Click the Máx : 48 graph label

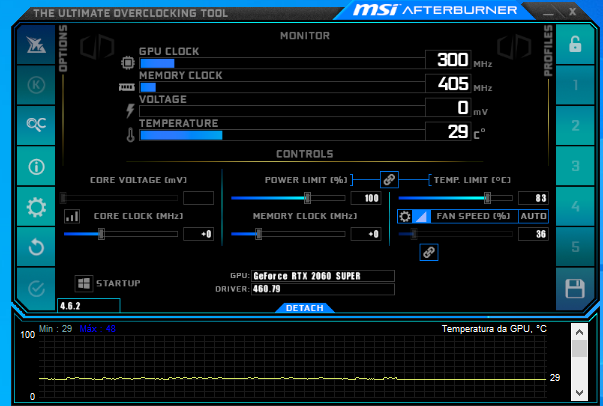(x=97, y=329)
